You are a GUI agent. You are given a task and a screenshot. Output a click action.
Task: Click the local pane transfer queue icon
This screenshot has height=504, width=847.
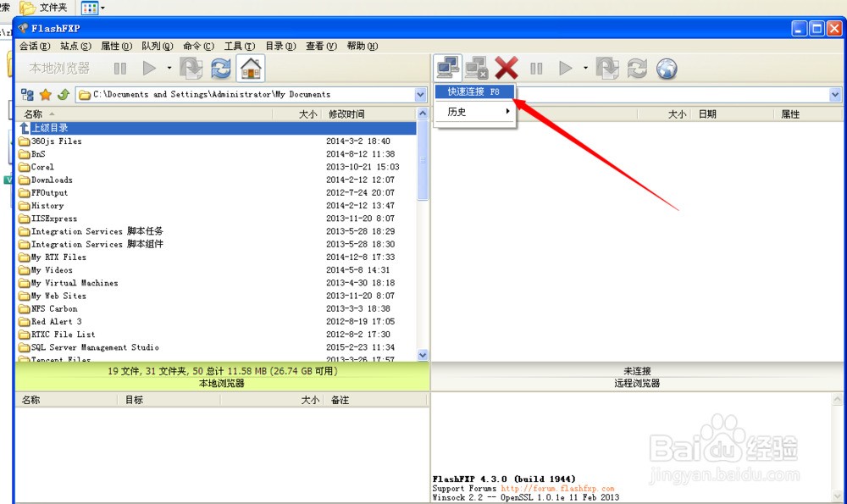tap(191, 69)
